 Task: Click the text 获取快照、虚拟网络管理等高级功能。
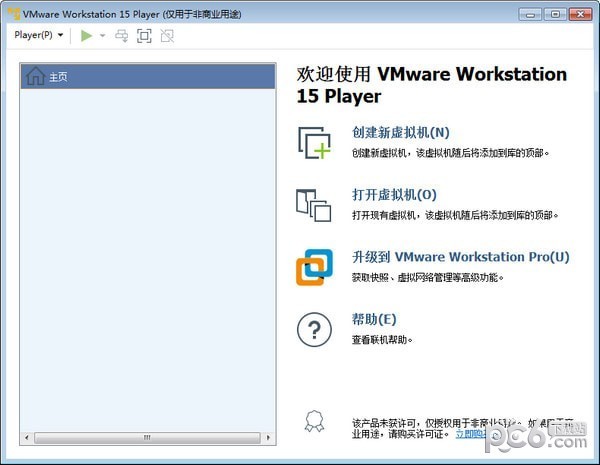428,277
